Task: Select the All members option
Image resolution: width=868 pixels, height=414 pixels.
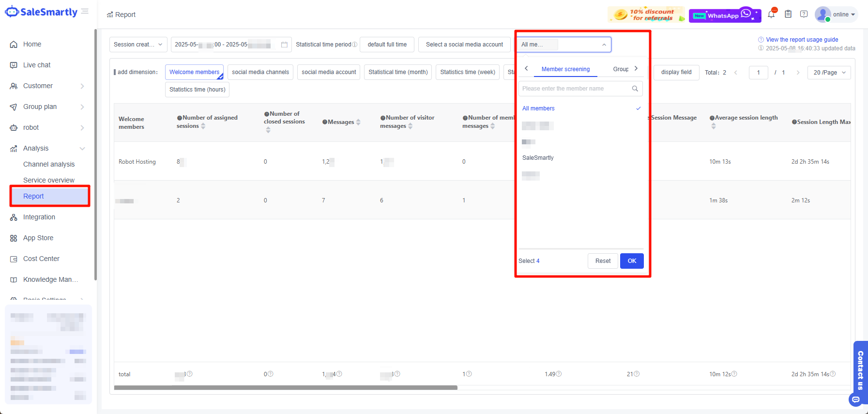Action: pyautogui.click(x=538, y=108)
